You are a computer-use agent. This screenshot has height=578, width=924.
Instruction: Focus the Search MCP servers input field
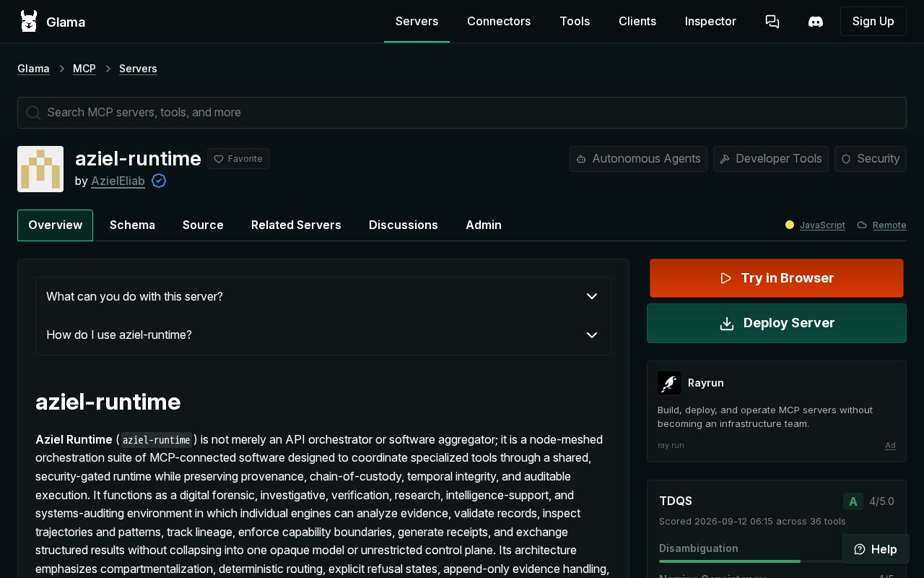tap(462, 113)
